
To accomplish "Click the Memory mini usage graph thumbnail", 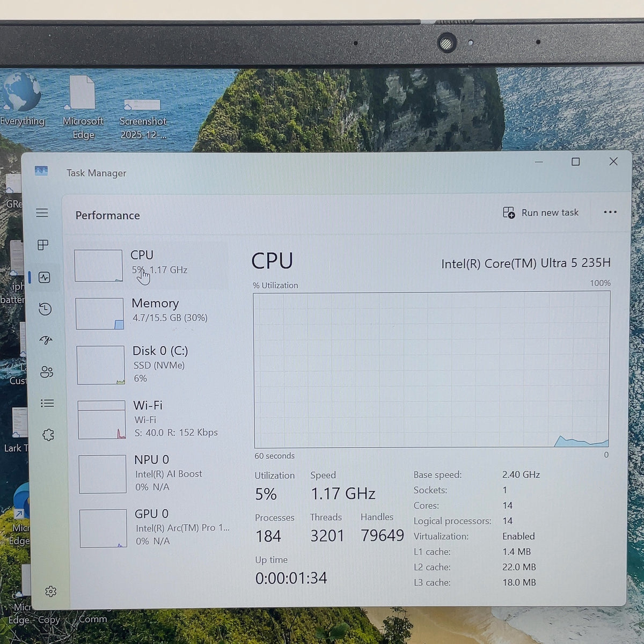I will (x=99, y=313).
